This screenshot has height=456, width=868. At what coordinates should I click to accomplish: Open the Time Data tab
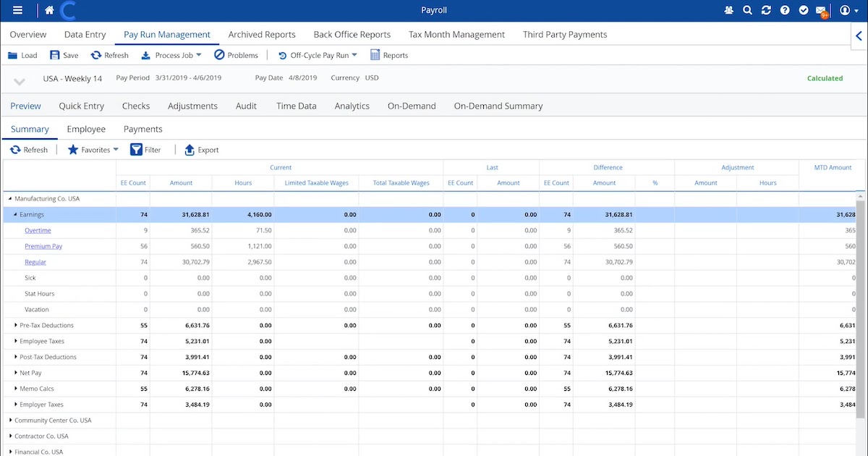tap(297, 106)
